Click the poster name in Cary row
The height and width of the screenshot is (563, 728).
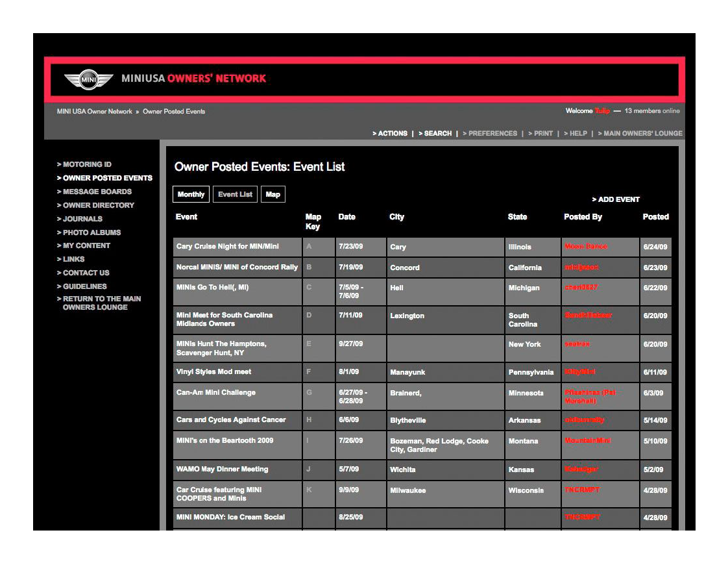[585, 246]
